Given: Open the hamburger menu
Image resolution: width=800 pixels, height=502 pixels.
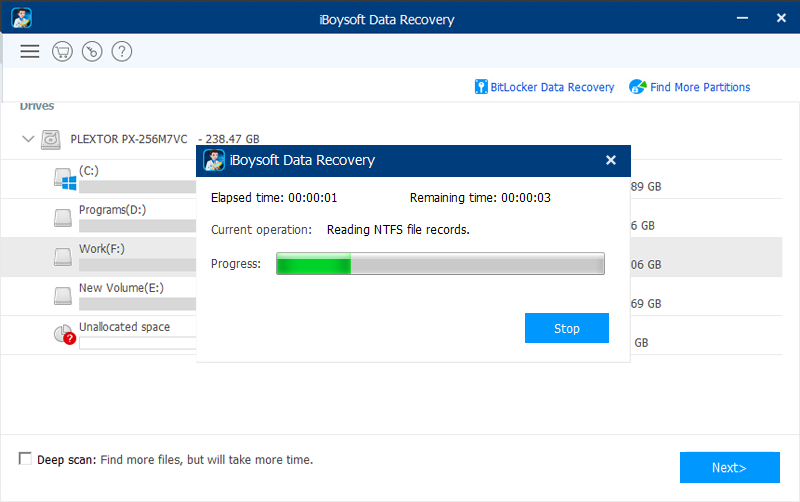Looking at the screenshot, I should [x=30, y=51].
